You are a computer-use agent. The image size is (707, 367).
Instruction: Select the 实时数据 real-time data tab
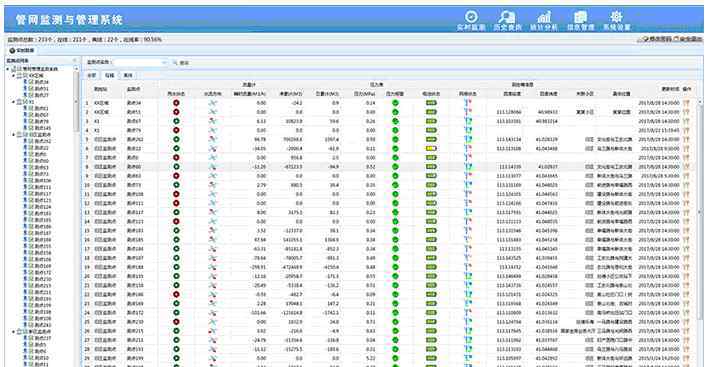[22, 50]
